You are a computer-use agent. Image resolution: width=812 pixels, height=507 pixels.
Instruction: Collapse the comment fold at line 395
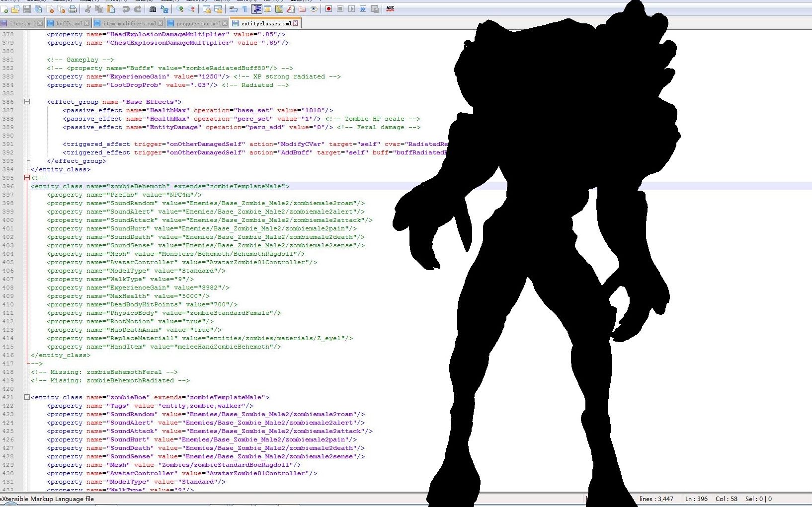(27, 178)
